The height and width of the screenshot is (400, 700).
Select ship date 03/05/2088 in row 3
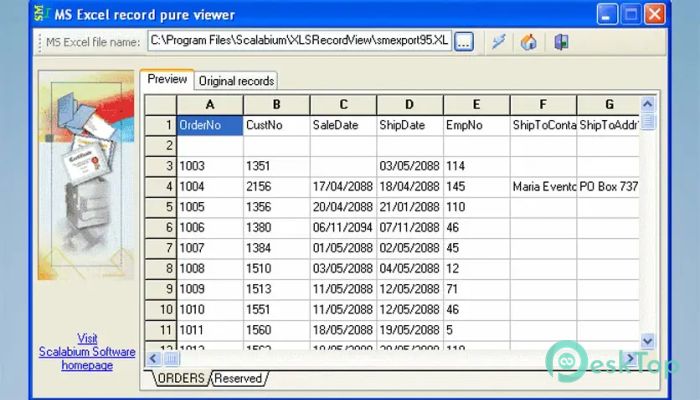410,166
